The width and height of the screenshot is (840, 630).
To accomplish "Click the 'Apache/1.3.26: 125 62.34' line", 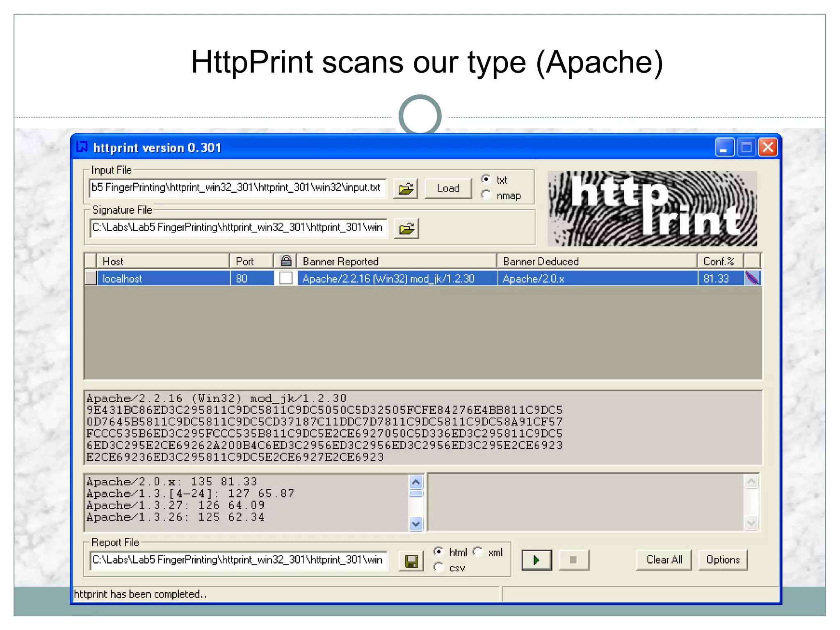I will tap(176, 517).
